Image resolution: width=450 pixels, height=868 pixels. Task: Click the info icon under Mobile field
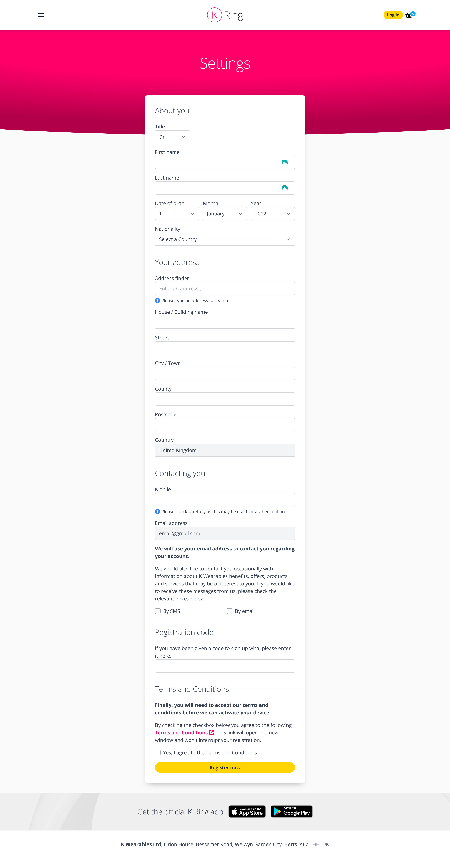point(157,511)
